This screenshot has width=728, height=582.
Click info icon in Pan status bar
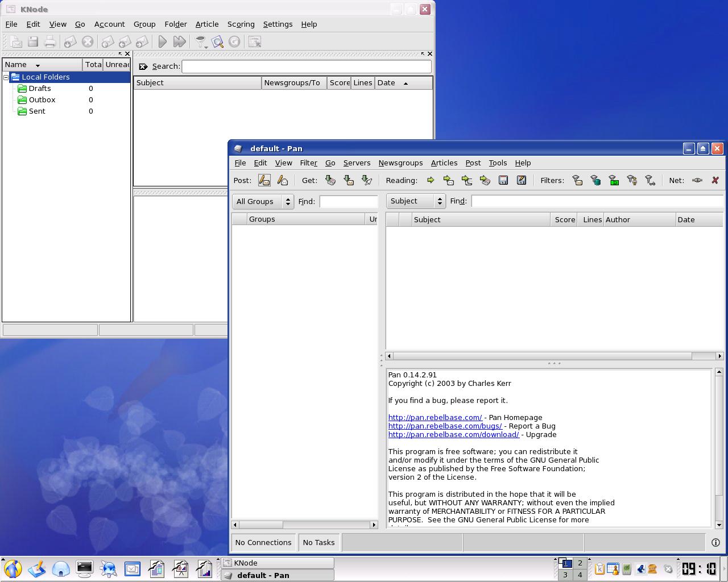point(715,542)
